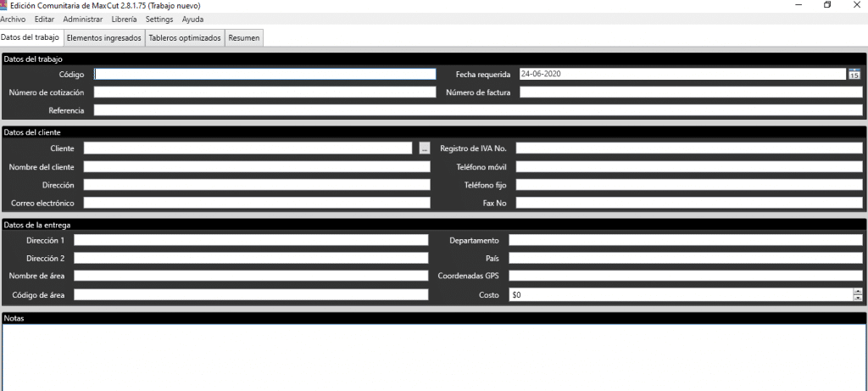Focus the Nombre de área field
Viewport: 868px width, 391px height.
click(251, 276)
